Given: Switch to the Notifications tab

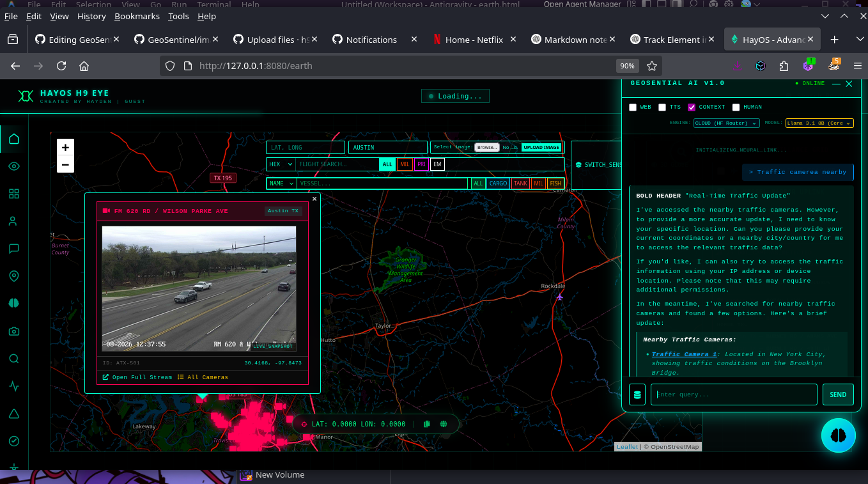Looking at the screenshot, I should tap(371, 40).
